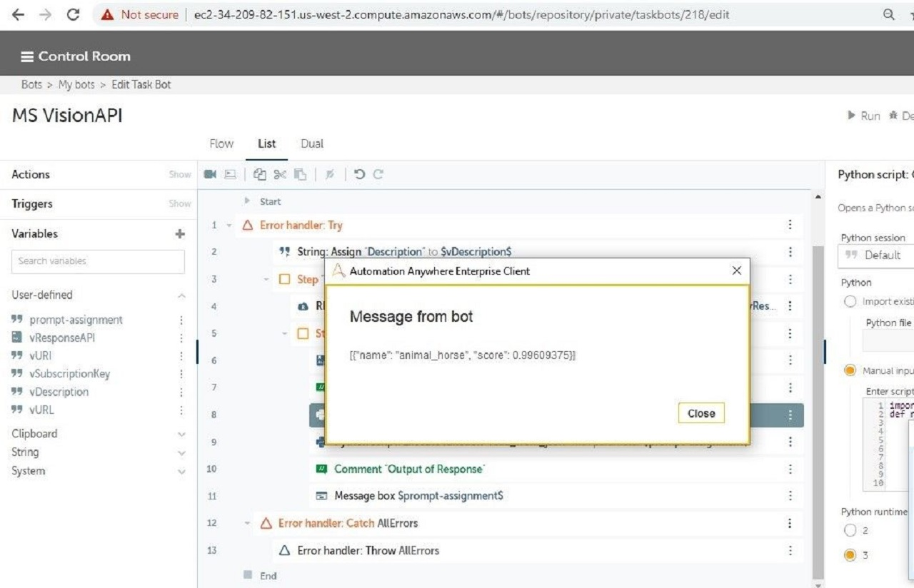
Task: Collapse the Error handler: Catch block
Action: coord(248,523)
